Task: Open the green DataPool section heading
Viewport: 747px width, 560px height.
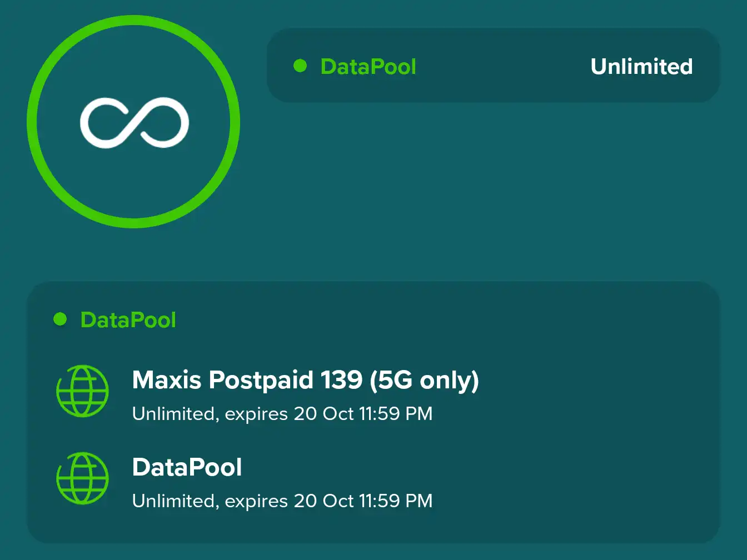Action: coord(128,320)
